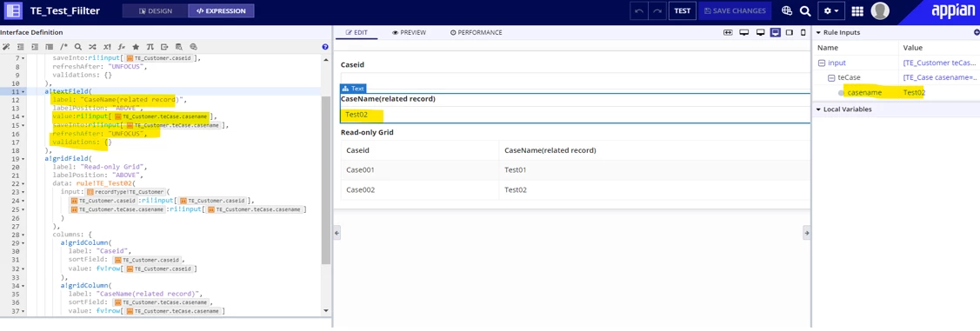Click the Caseid text input field
The height and width of the screenshot is (331, 980).
575,80
